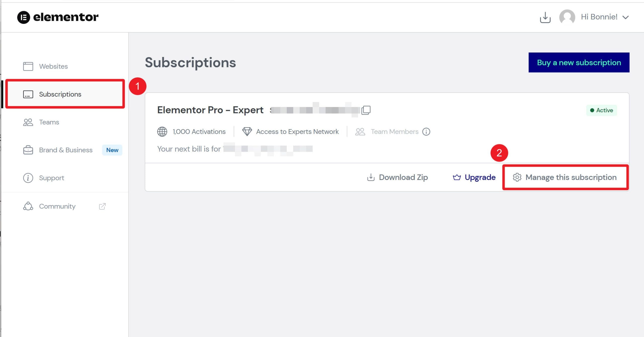This screenshot has height=337, width=644.
Task: Click the Support sidebar icon
Action: [28, 178]
